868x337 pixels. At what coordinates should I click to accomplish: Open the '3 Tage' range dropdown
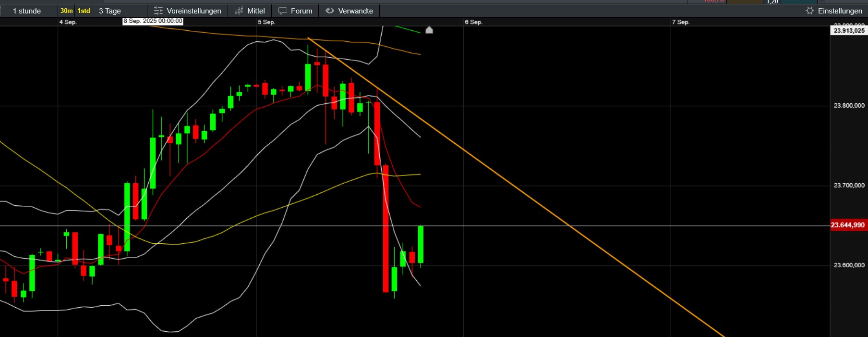pos(119,11)
